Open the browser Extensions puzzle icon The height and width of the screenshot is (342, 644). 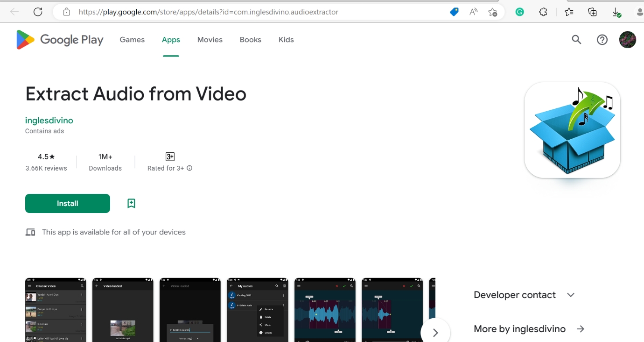pos(543,12)
